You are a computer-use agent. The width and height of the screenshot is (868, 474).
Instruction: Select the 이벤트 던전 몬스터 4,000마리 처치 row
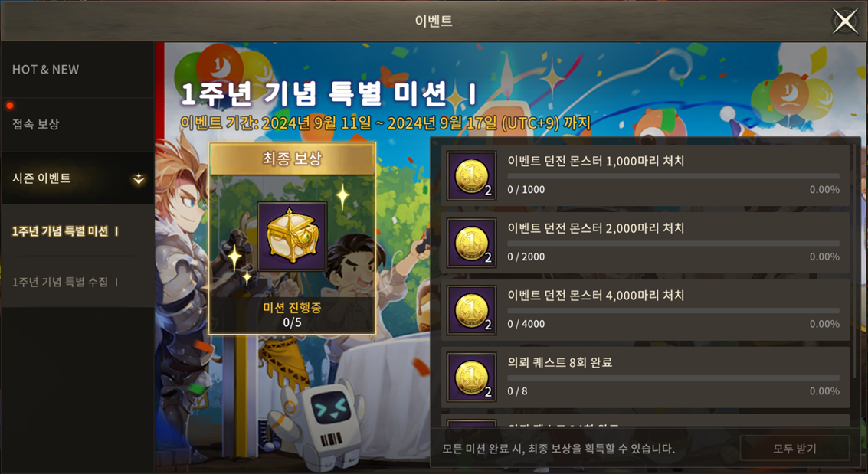[646, 309]
